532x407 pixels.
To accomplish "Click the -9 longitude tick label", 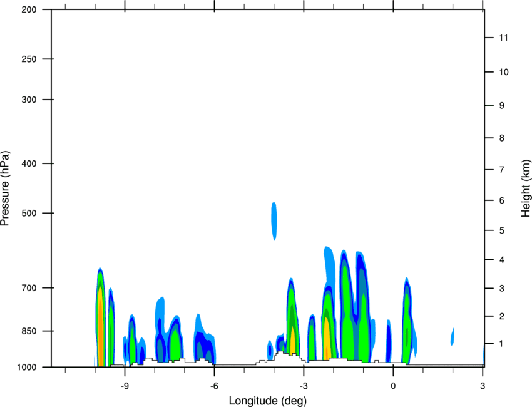I will [125, 386].
